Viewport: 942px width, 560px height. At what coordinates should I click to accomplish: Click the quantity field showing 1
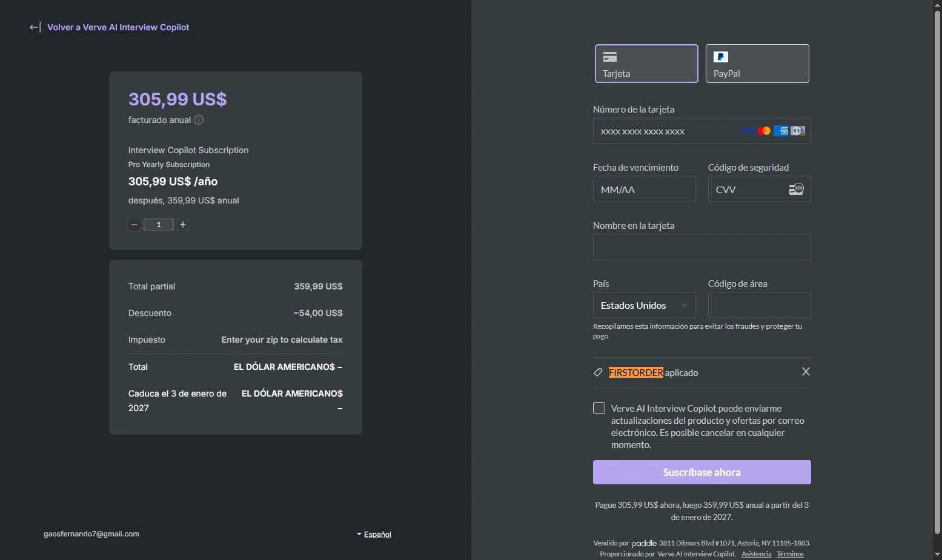pyautogui.click(x=159, y=225)
